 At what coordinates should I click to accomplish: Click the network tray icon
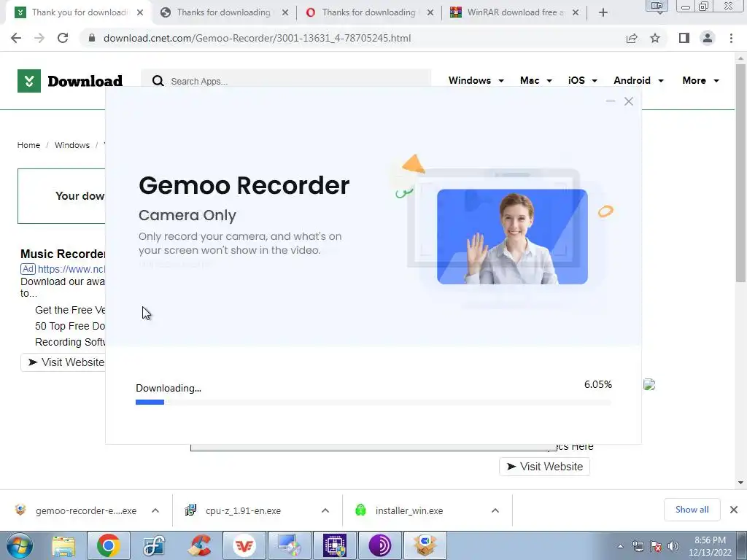point(638,546)
